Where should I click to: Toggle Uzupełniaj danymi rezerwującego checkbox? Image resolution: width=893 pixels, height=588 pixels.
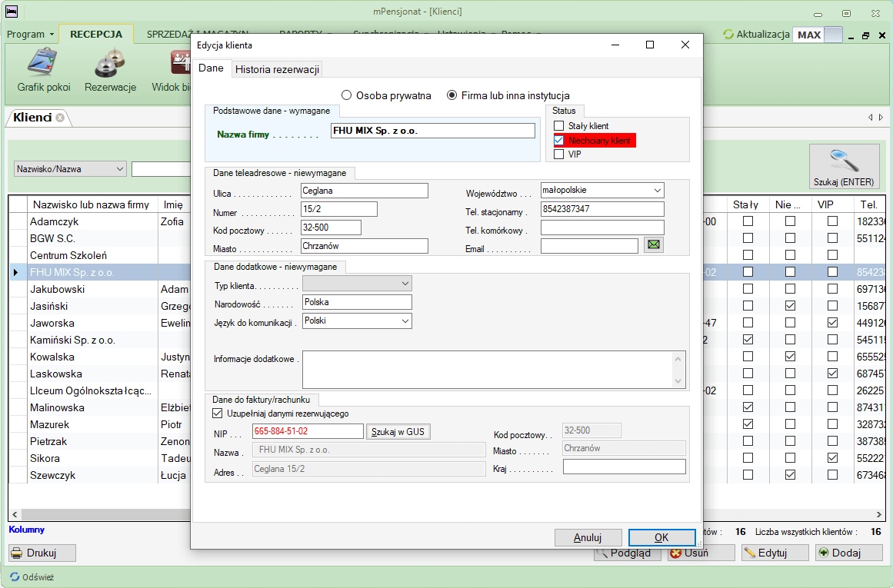coord(217,413)
